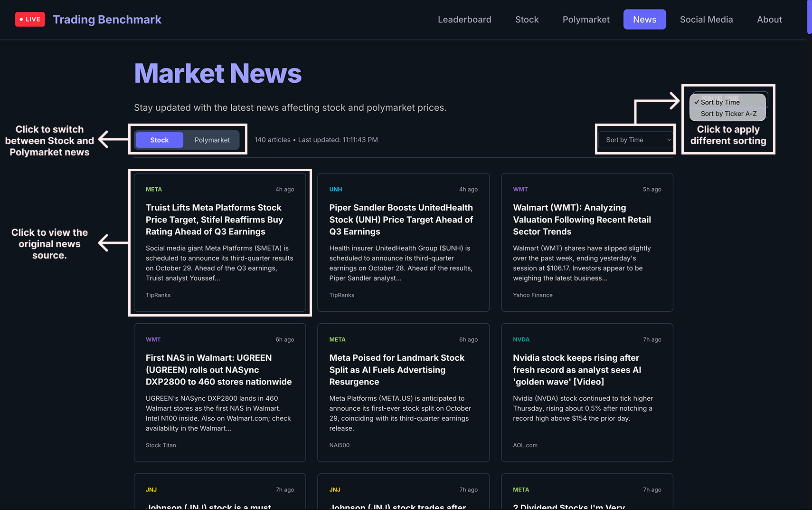Navigate to Social Media page
This screenshot has height=510, width=812.
point(706,19)
